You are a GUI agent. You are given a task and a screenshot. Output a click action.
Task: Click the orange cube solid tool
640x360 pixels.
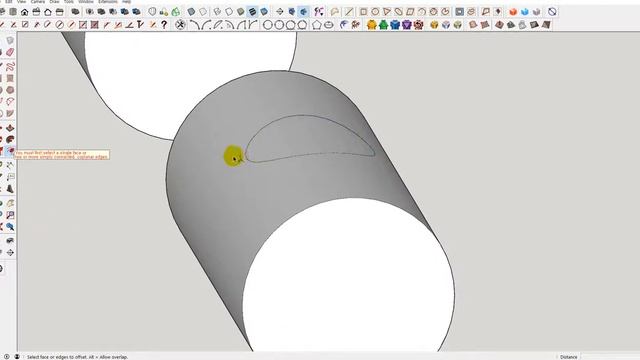pos(513,12)
